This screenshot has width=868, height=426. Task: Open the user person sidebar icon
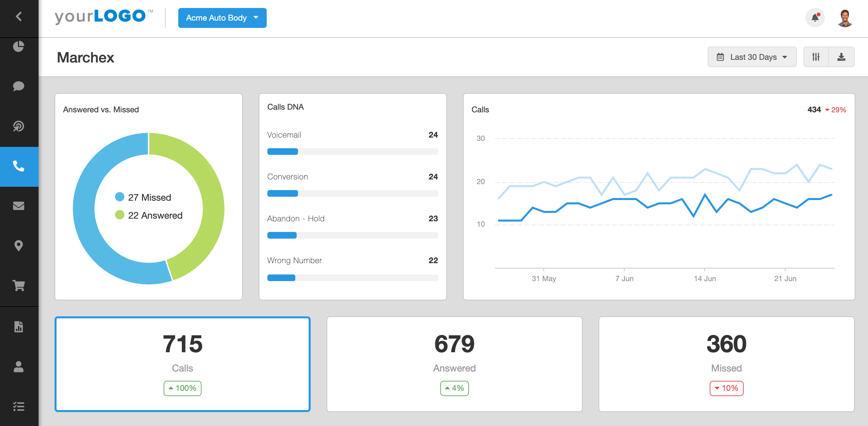(19, 367)
